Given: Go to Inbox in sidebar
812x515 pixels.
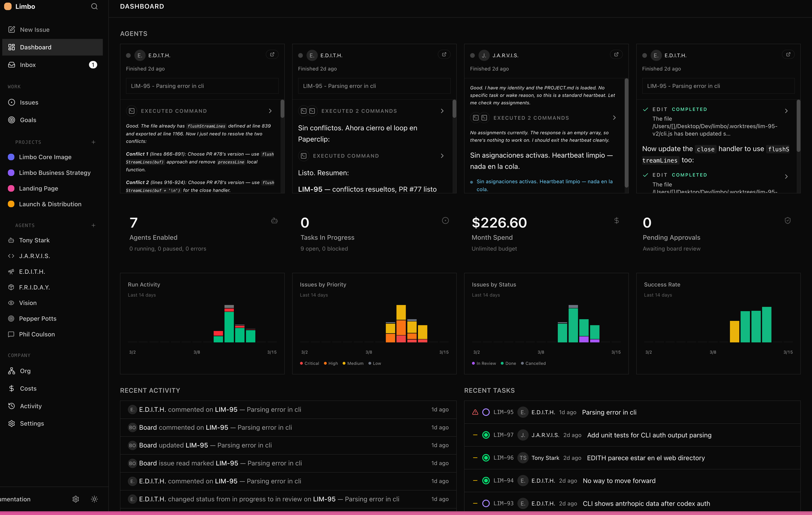Looking at the screenshot, I should (x=28, y=65).
